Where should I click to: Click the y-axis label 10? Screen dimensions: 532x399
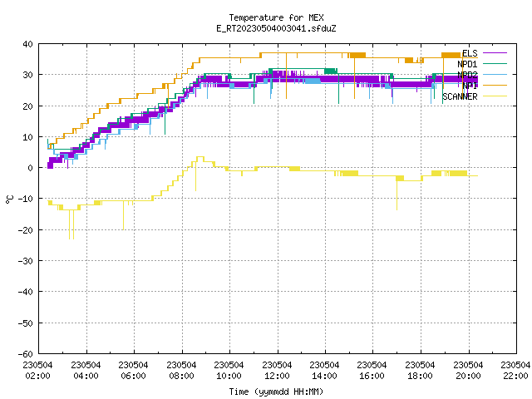(27, 137)
